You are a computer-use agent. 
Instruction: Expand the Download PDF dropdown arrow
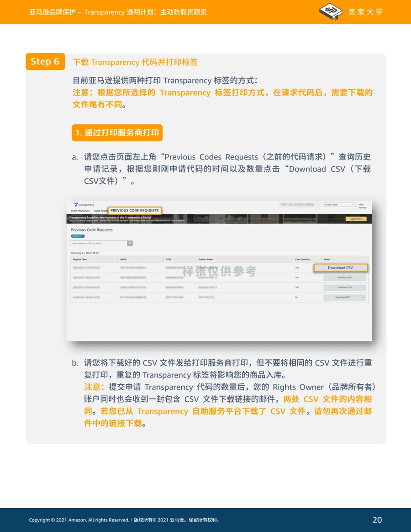(364, 297)
